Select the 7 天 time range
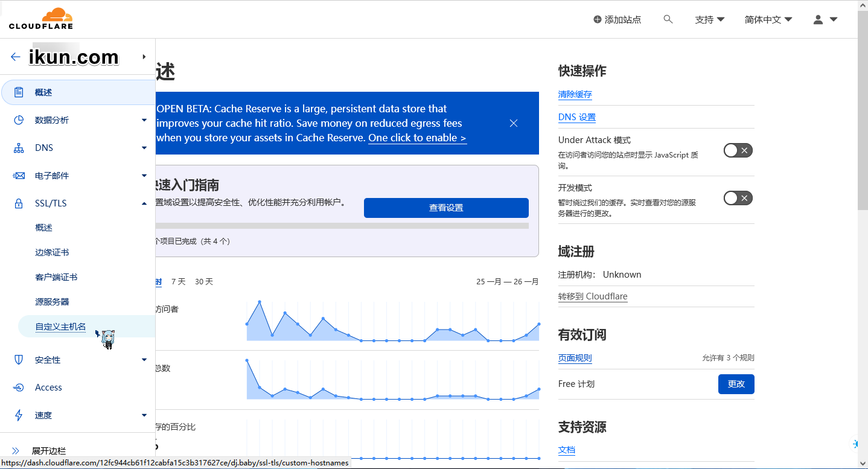868x469 pixels. [179, 281]
